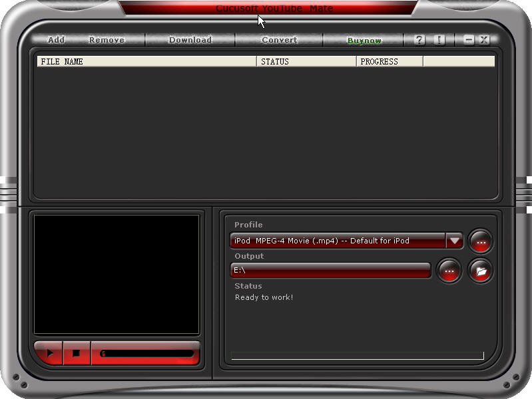Click the Output path field
The image size is (532, 399).
coord(330,270)
